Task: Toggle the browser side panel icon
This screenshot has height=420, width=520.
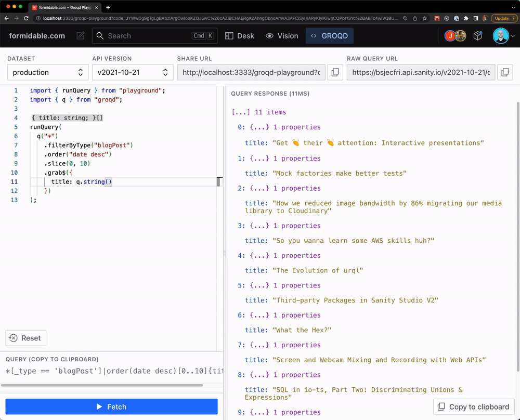Action: coord(476,18)
